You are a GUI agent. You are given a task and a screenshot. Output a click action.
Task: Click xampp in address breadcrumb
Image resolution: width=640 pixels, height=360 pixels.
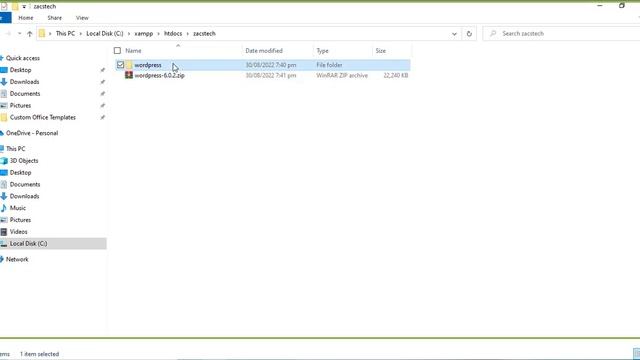click(144, 33)
